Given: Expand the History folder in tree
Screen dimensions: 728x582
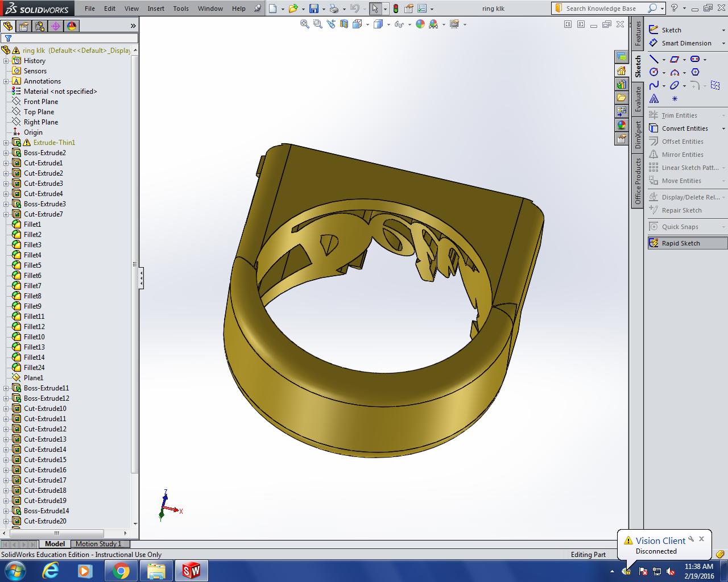Looking at the screenshot, I should [x=6, y=61].
